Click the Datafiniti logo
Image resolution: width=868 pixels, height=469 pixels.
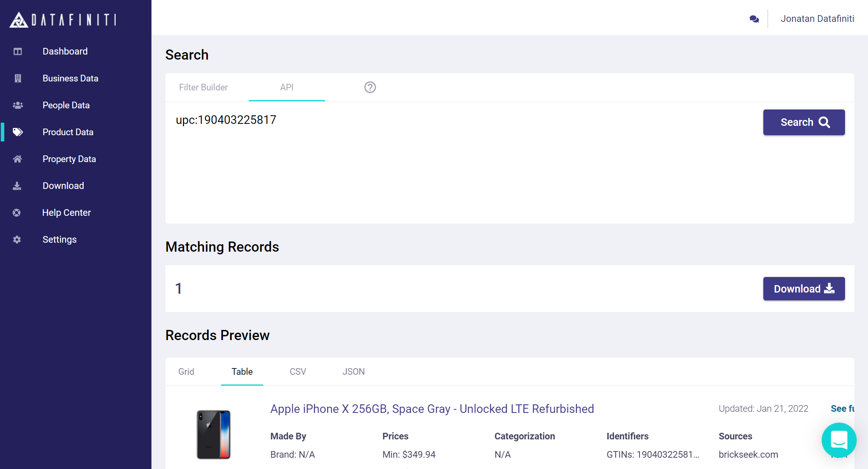tap(63, 19)
